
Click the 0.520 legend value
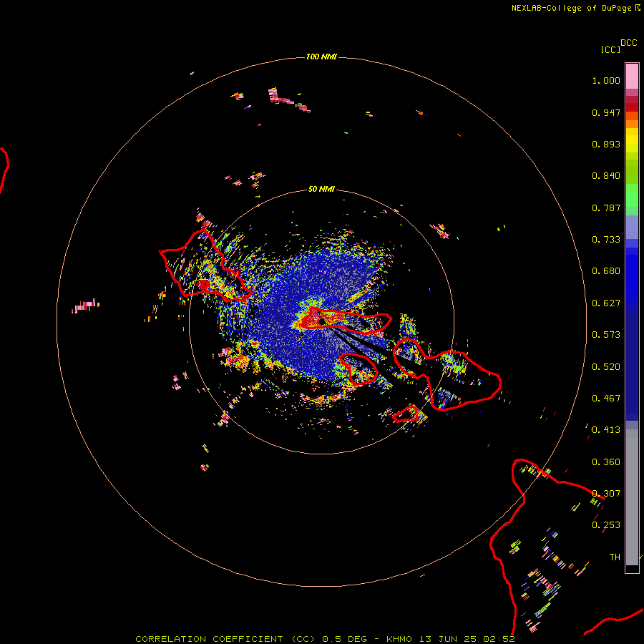[606, 367]
